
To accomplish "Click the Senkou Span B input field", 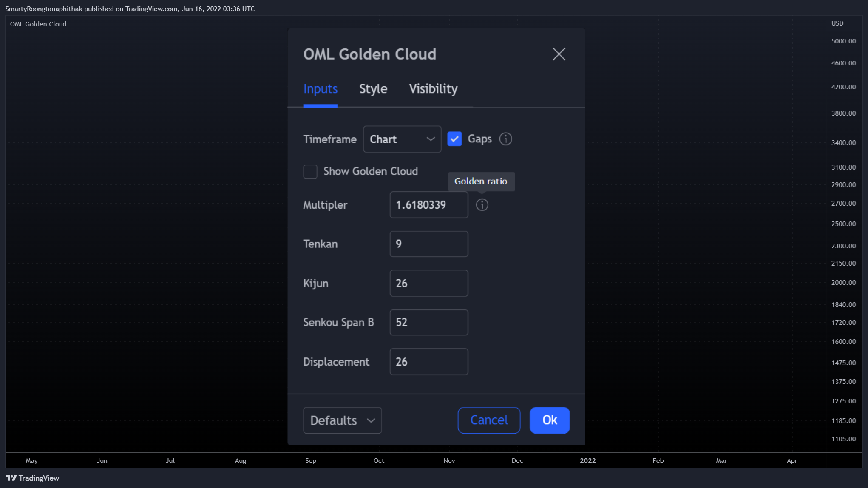I will (429, 322).
